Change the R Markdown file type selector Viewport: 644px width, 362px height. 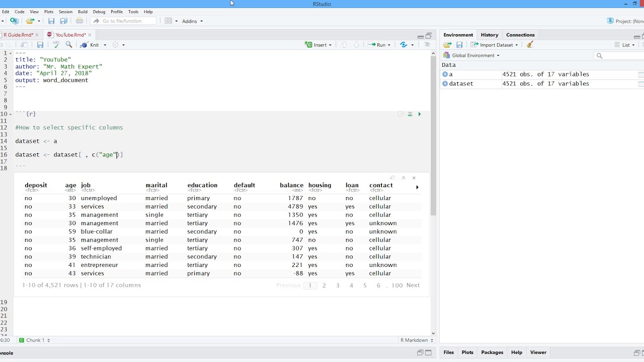pyautogui.click(x=417, y=340)
